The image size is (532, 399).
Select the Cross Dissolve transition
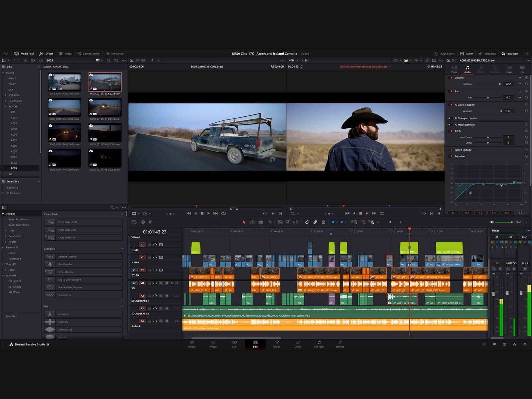coord(83,272)
